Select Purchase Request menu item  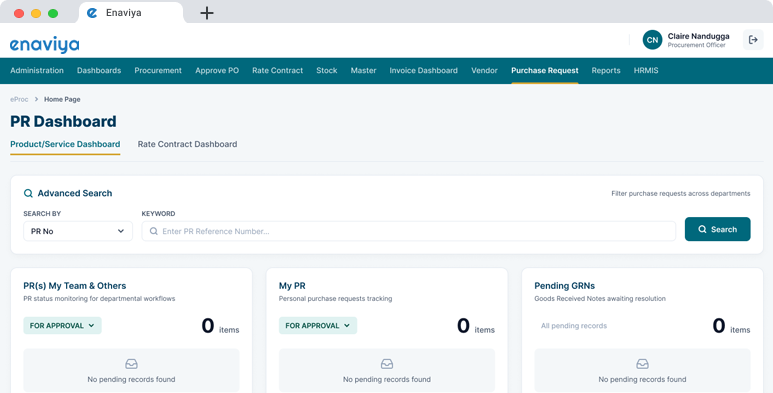pyautogui.click(x=545, y=71)
